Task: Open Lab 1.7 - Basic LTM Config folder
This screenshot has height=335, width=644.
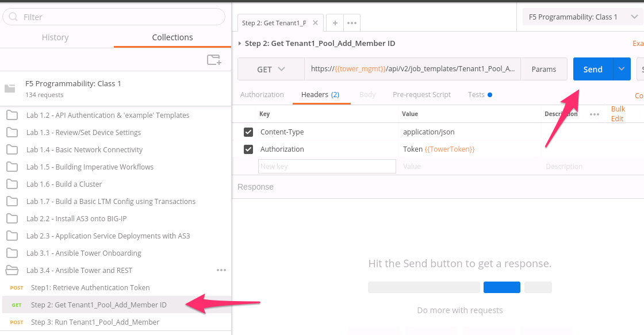Action: [111, 202]
